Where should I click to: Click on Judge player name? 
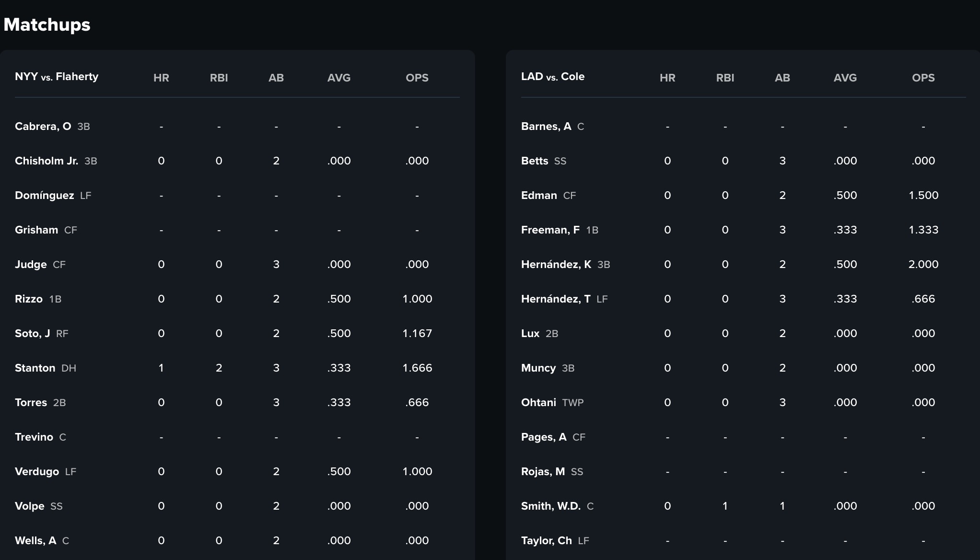[31, 264]
